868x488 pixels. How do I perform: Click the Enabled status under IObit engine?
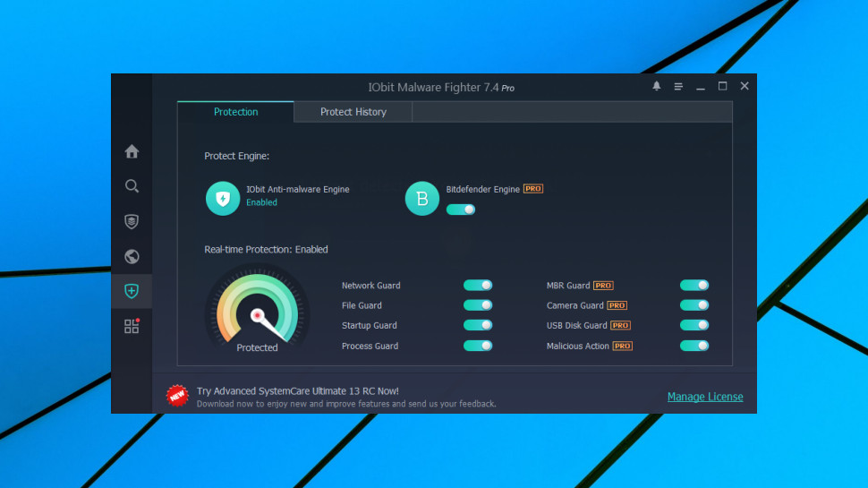(262, 202)
